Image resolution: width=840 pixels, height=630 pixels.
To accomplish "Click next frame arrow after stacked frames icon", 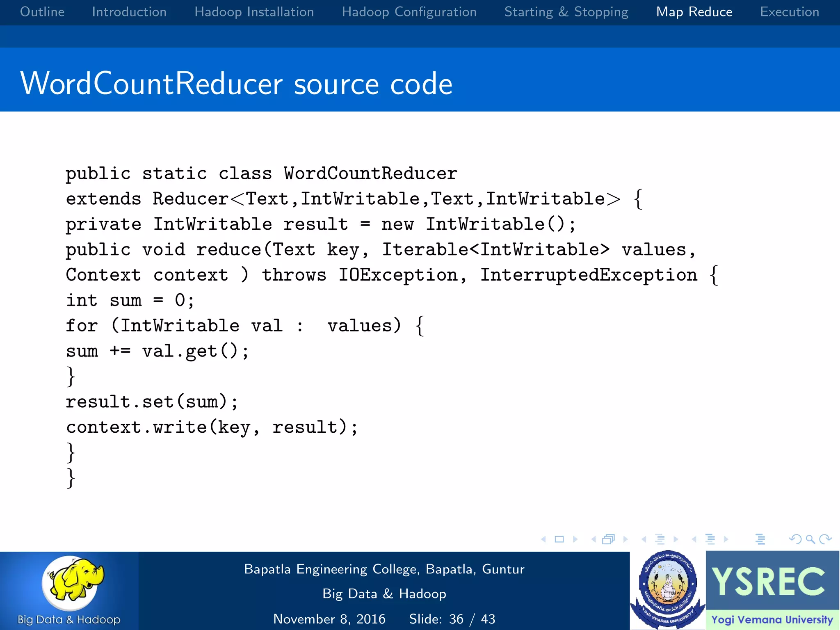I will (625, 539).
